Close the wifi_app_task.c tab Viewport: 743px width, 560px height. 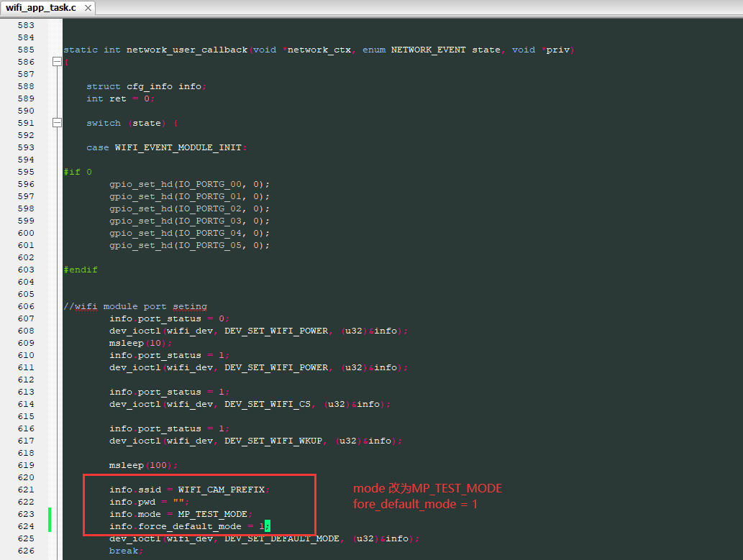click(x=88, y=8)
